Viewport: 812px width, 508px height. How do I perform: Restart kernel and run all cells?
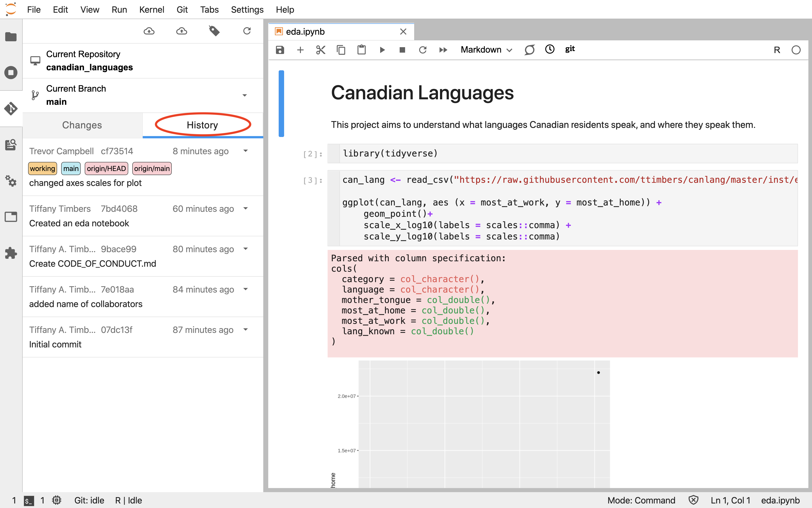click(x=443, y=50)
